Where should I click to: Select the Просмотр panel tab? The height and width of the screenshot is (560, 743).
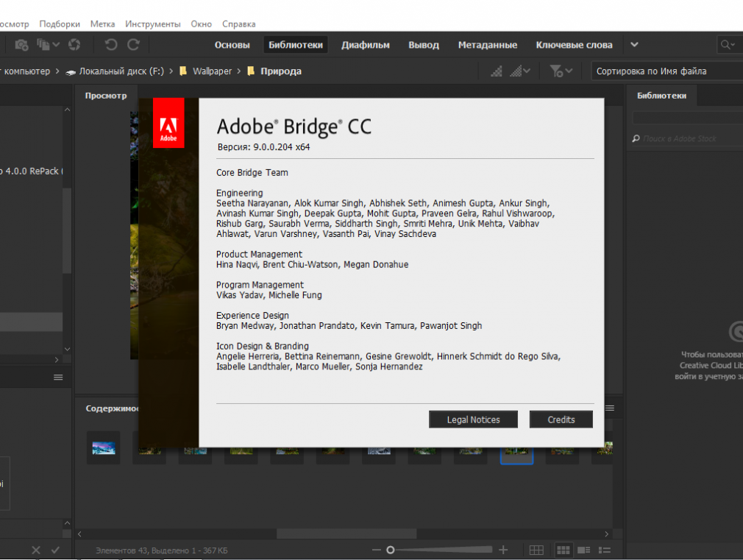point(106,96)
